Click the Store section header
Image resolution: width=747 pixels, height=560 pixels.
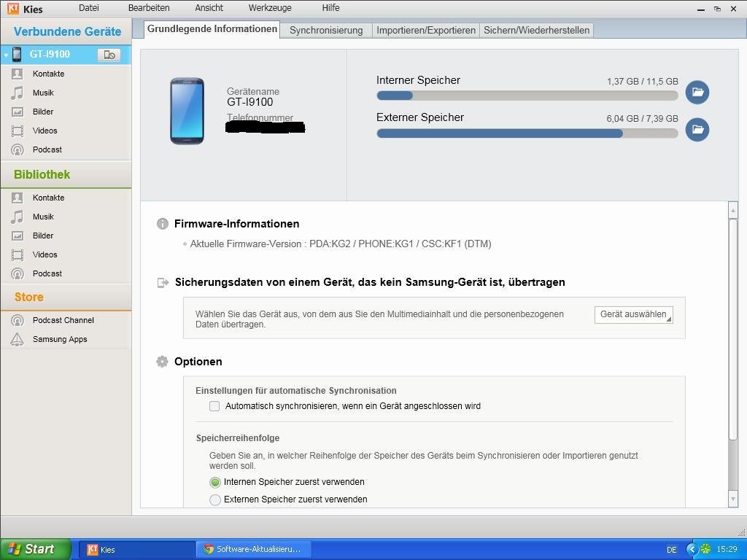pyautogui.click(x=66, y=297)
